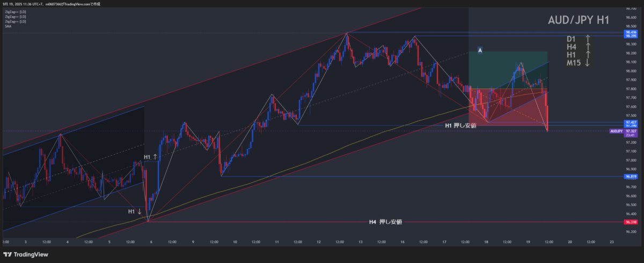Click the AUD/JPY H1 chart title
Image resolution: width=644 pixels, height=263 pixels.
578,20
